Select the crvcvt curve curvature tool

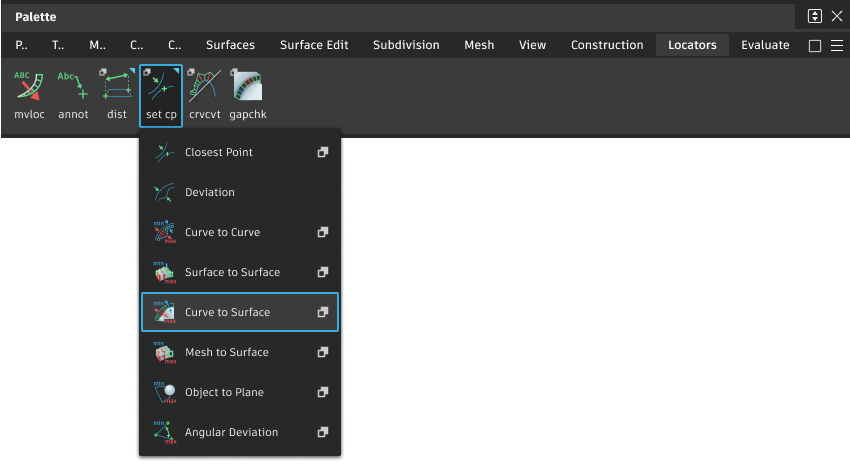click(204, 94)
